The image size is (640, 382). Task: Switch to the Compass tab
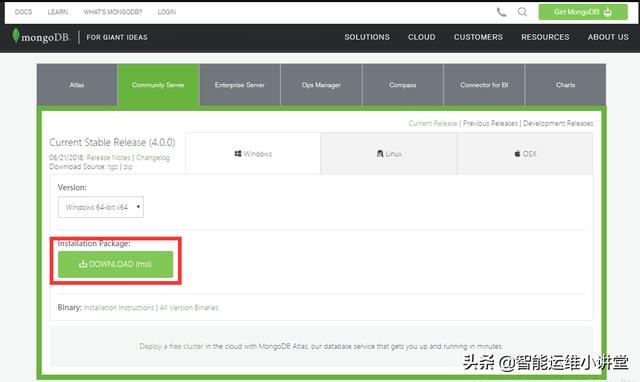click(402, 85)
